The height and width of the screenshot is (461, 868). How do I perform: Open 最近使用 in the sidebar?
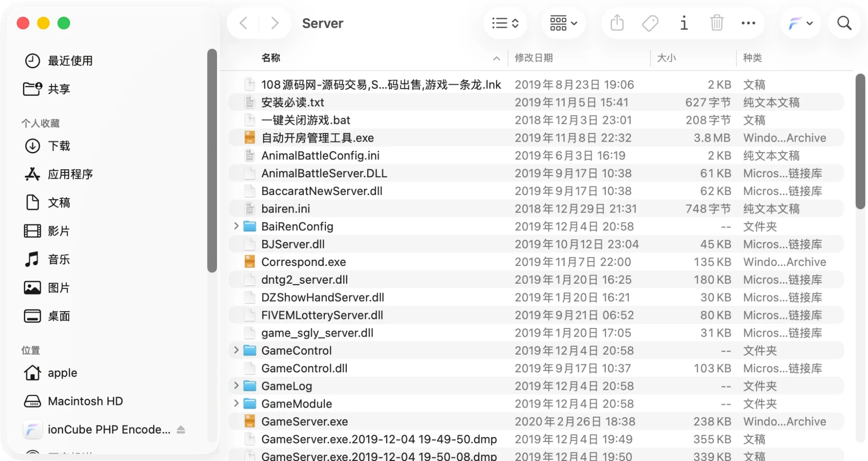pos(59,61)
